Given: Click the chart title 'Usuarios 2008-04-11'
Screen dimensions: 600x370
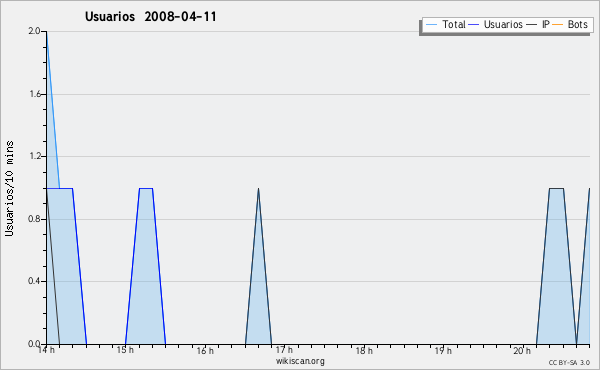Looking at the screenshot, I should click(x=150, y=16).
